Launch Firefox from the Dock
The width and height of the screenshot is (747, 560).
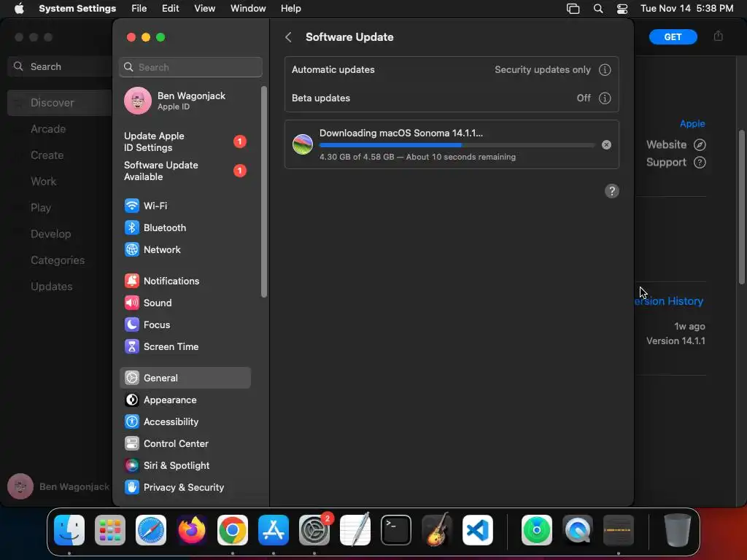(192, 531)
